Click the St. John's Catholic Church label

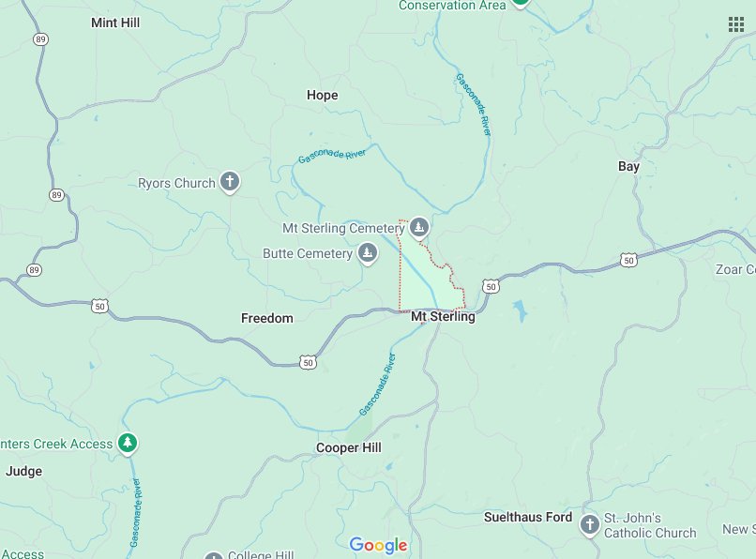pyautogui.click(x=650, y=525)
